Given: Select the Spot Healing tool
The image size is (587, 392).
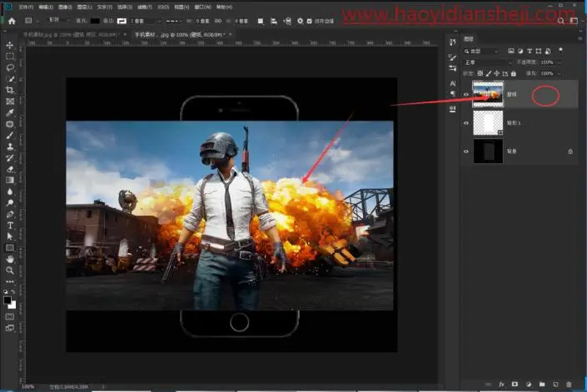Looking at the screenshot, I should coord(10,124).
